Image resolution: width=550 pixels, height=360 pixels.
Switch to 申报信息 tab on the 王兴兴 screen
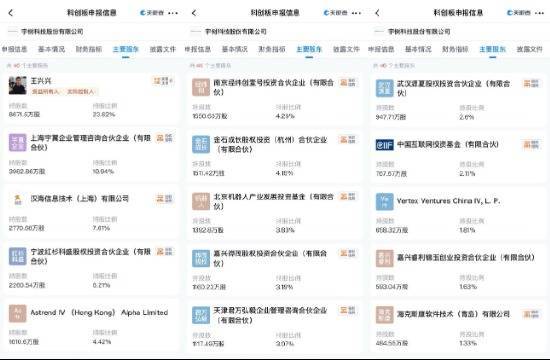(14, 49)
